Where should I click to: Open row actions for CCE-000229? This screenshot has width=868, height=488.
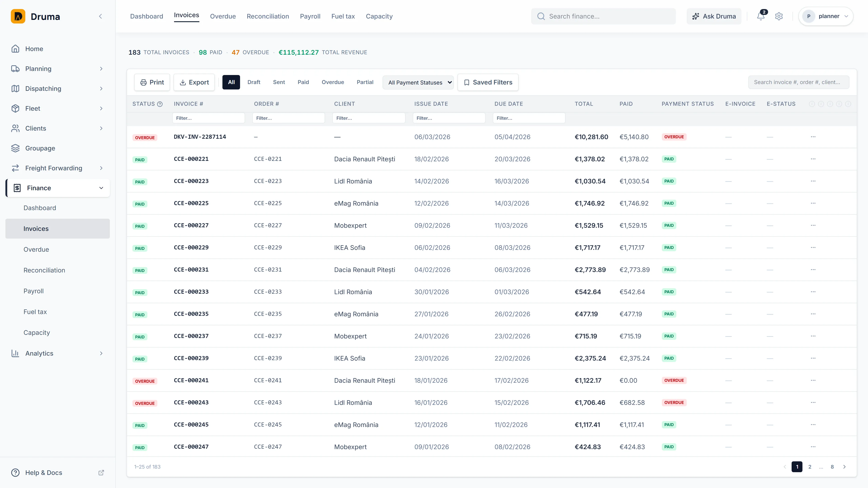[813, 248]
